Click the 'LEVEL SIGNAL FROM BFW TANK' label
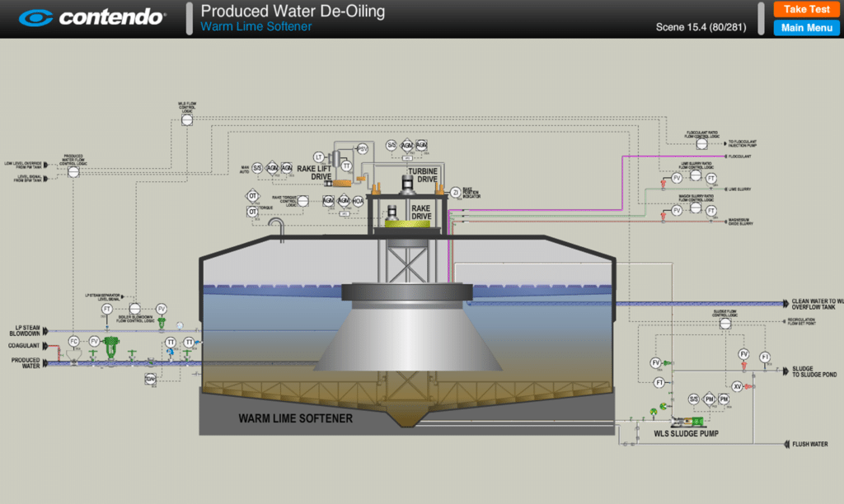 point(29,178)
